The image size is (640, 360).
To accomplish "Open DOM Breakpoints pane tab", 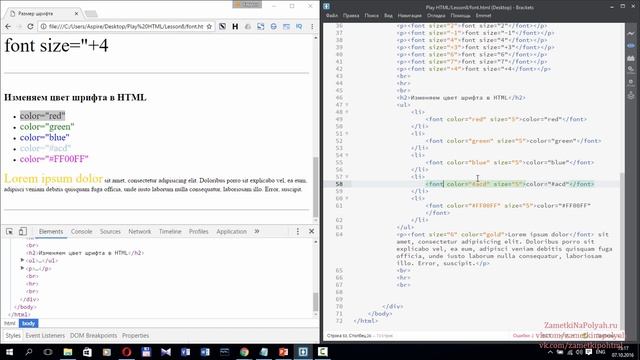I will coord(93,336).
